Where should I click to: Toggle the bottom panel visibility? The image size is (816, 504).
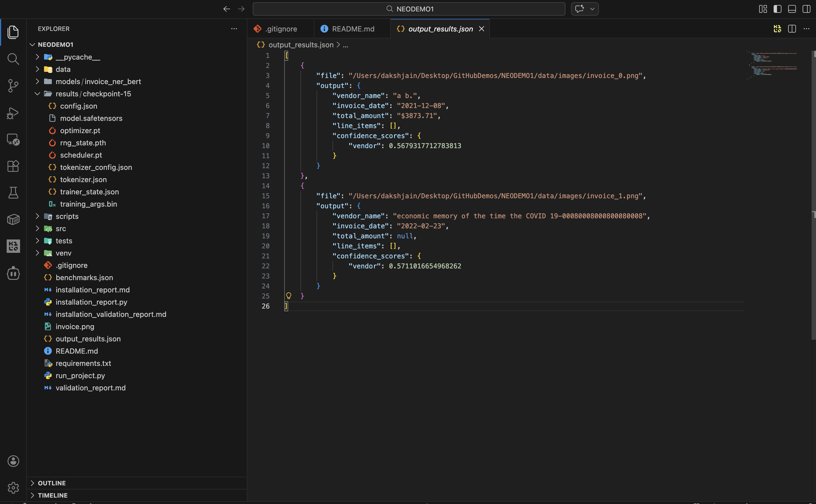(x=792, y=9)
